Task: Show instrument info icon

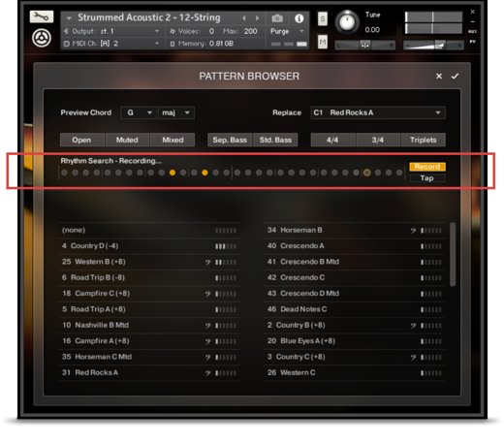Action: click(299, 18)
